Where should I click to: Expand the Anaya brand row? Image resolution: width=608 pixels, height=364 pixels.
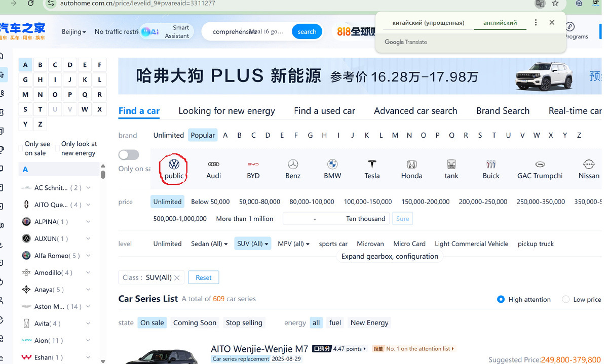pos(89,290)
